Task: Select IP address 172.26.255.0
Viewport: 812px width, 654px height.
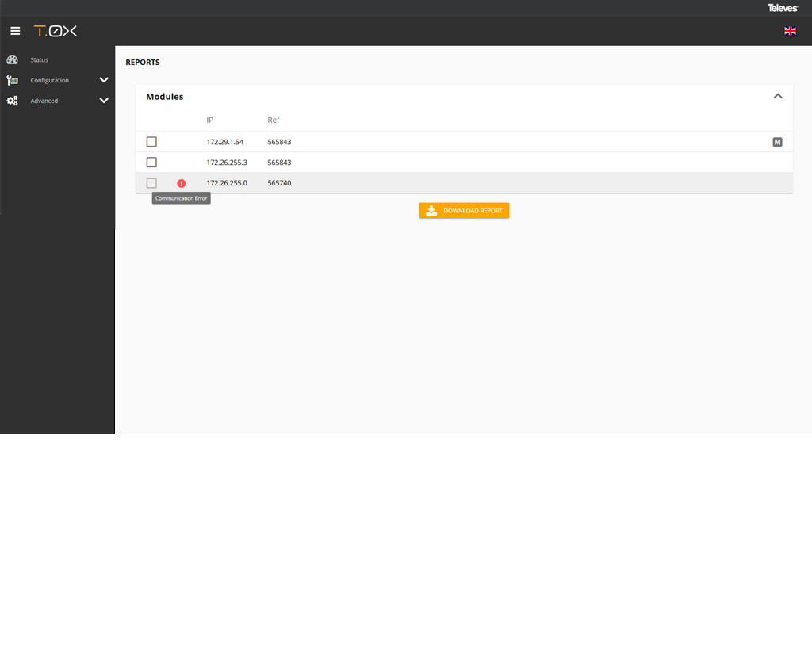Action: pos(227,183)
